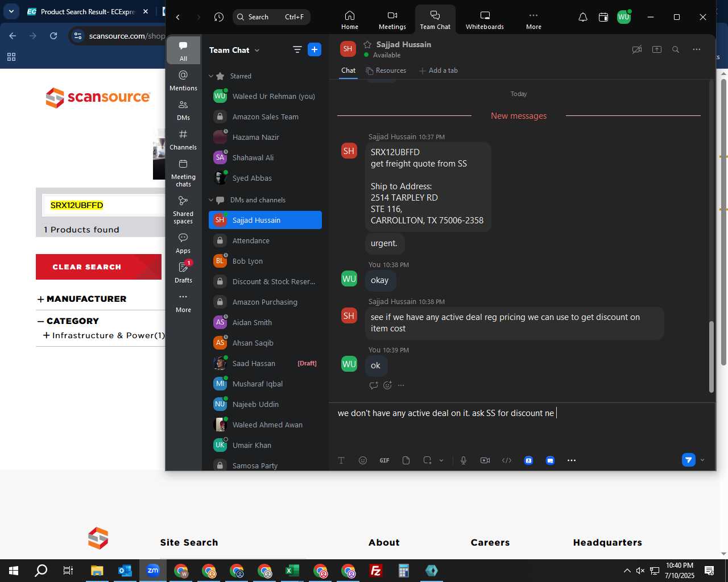
Task: Open send options dropdown
Action: click(x=702, y=460)
